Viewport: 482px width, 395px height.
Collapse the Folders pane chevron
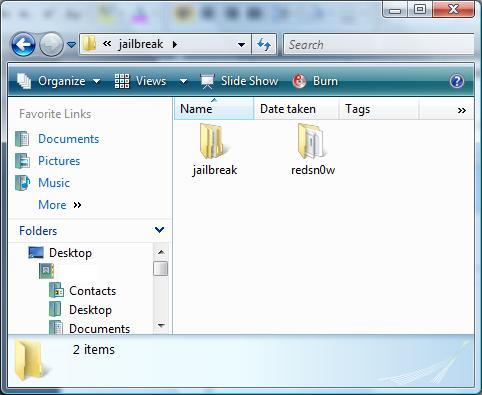(159, 230)
